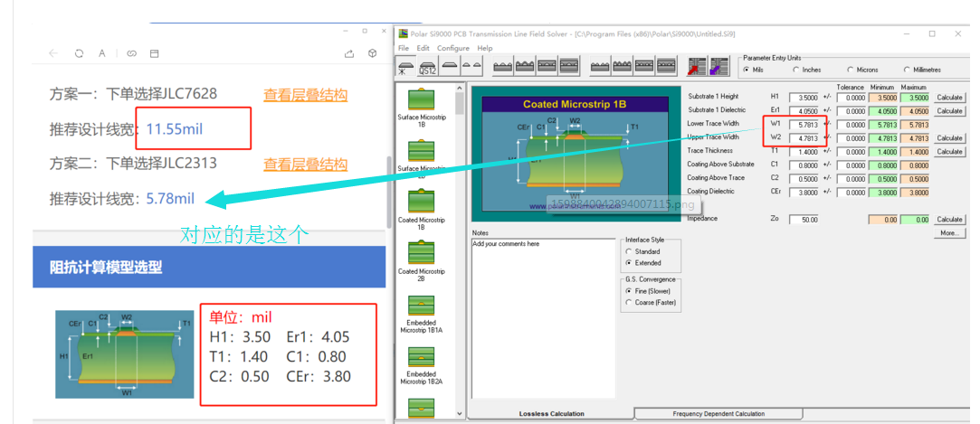Click the More... button
Viewport: 980px width, 424px height.
pos(948,232)
